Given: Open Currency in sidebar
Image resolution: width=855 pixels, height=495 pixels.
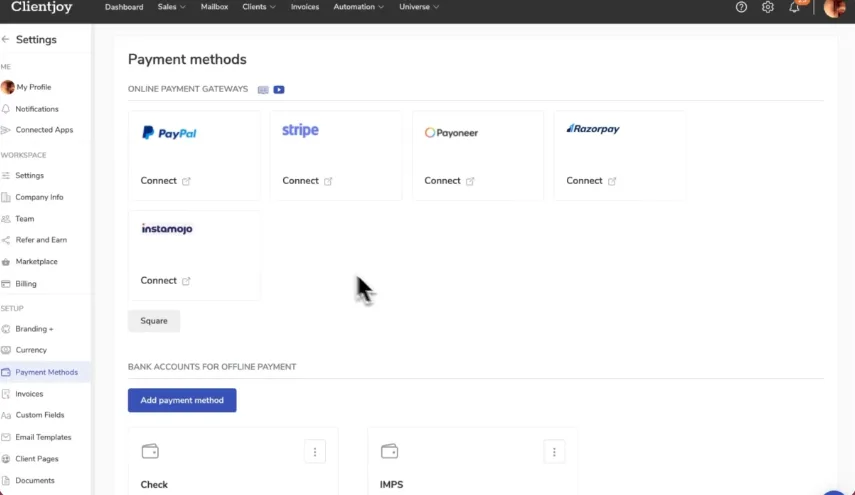Looking at the screenshot, I should (31, 350).
